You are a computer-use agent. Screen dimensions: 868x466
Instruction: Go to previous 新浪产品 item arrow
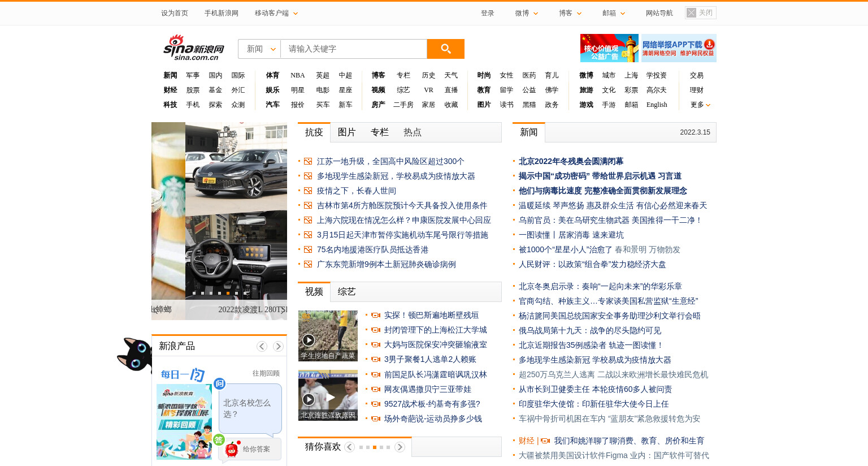coord(262,346)
